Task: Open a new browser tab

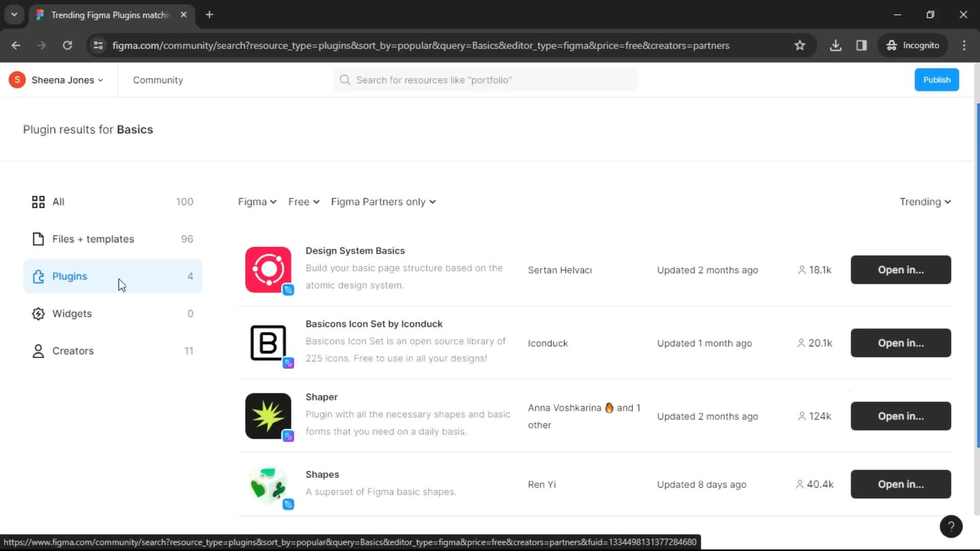Action: click(x=209, y=15)
